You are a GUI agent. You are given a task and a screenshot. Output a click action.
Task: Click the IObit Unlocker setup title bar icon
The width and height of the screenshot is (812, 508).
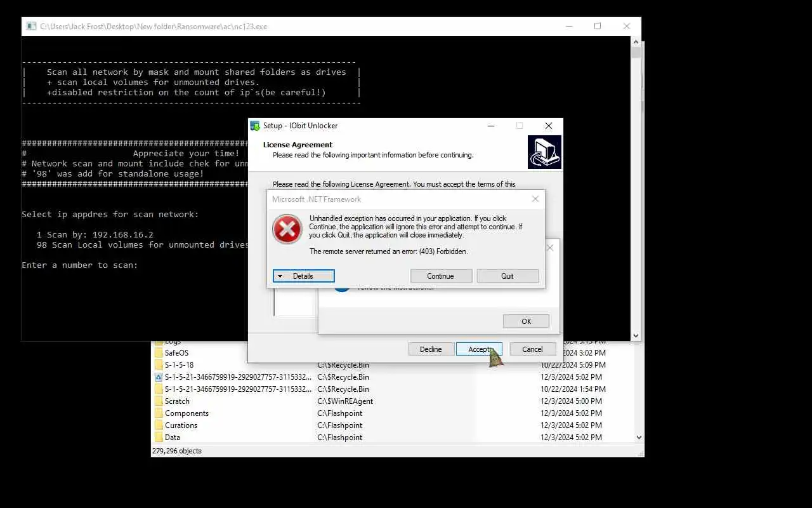[255, 126]
